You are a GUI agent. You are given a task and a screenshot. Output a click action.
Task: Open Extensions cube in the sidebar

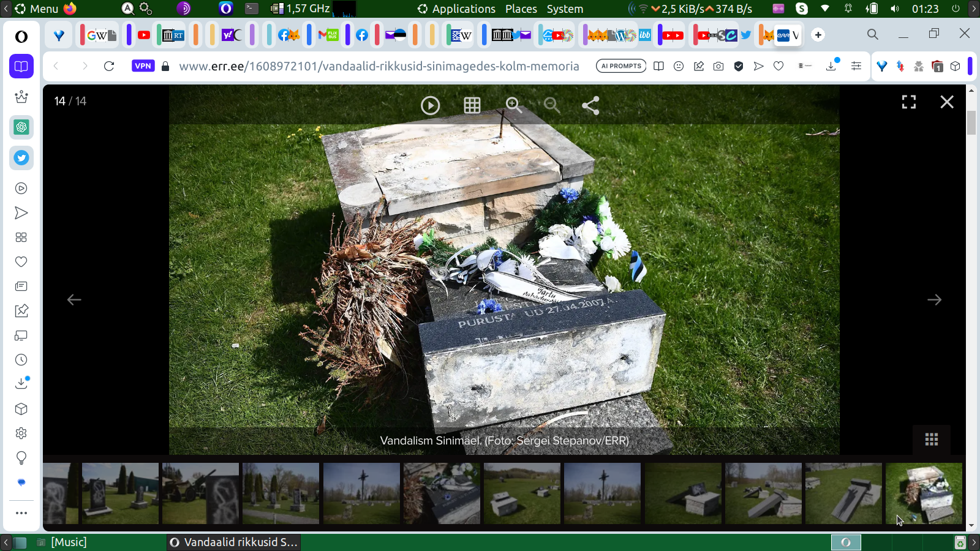21,409
